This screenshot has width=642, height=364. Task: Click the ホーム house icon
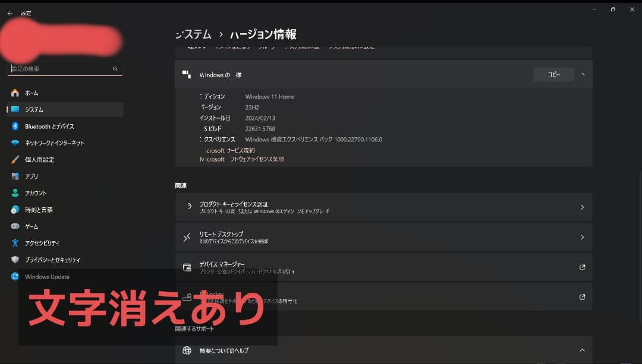(14, 93)
